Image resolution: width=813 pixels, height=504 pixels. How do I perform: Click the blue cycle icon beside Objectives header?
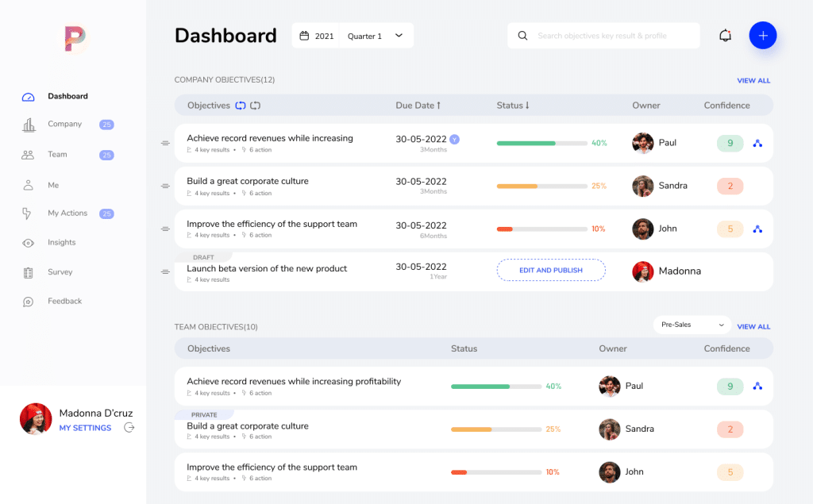[241, 105]
